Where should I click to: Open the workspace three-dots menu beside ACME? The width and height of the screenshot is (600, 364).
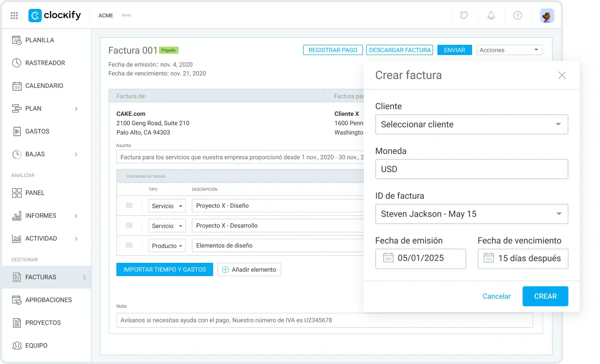[x=126, y=16]
